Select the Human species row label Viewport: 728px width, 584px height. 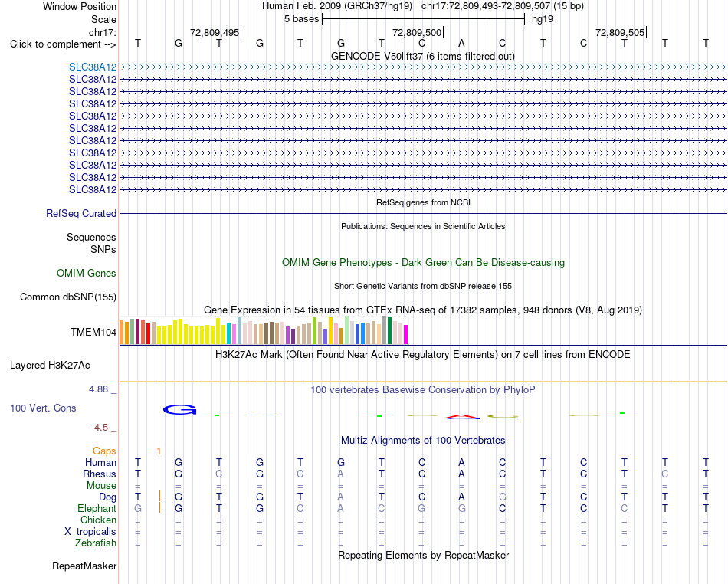coord(100,463)
